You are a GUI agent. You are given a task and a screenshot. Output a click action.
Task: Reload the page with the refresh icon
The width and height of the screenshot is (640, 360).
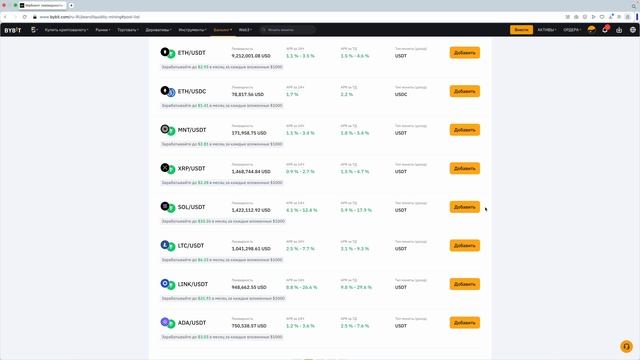25,17
